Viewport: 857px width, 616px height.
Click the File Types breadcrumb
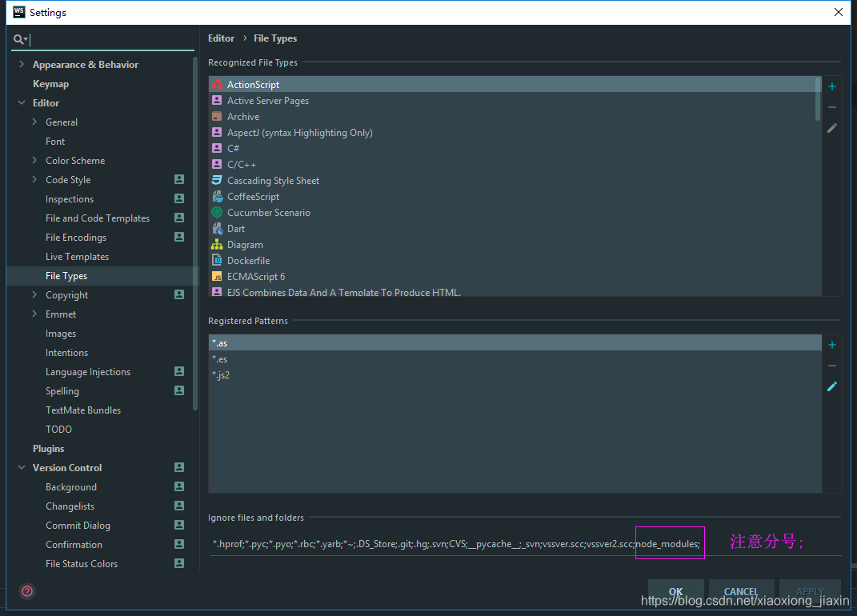tap(275, 38)
